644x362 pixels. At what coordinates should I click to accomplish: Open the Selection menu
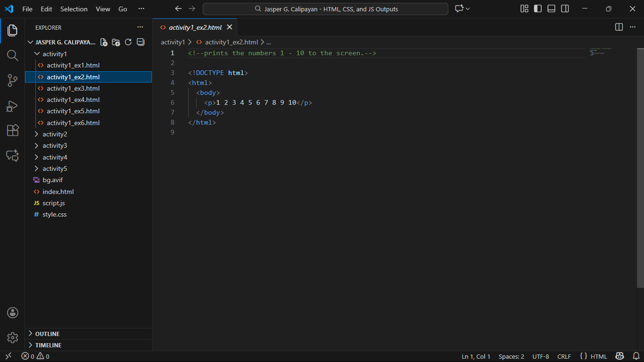pos(74,9)
